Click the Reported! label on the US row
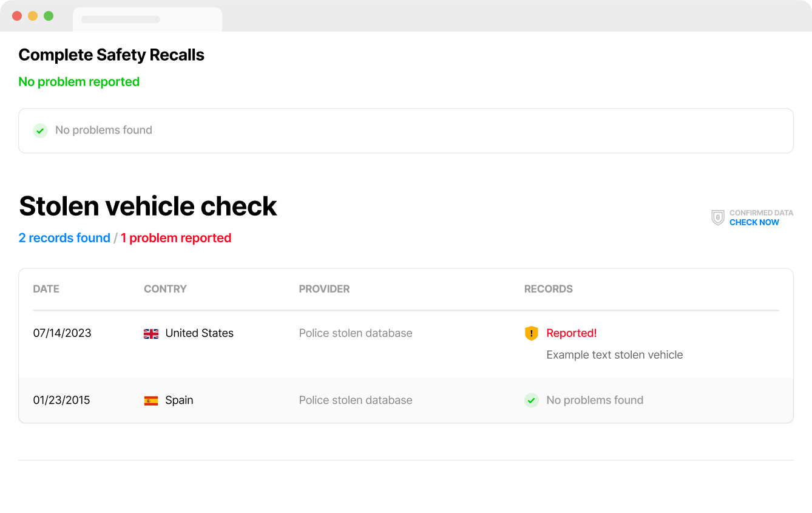The width and height of the screenshot is (812, 513). [571, 333]
